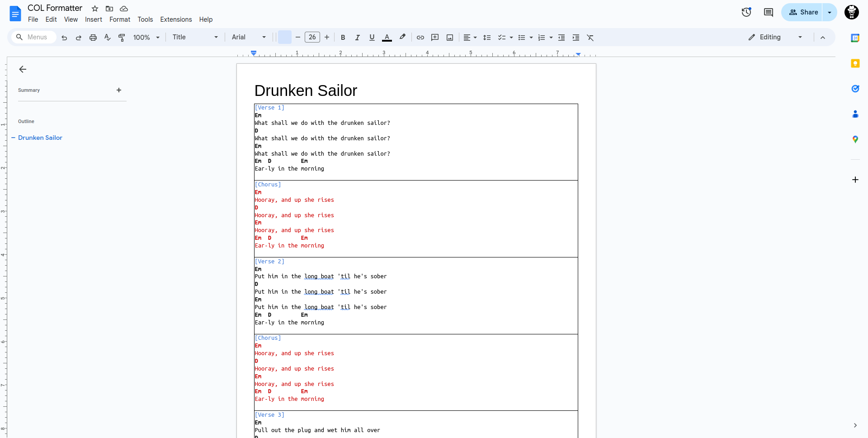Expand the checklist options arrow

511,38
